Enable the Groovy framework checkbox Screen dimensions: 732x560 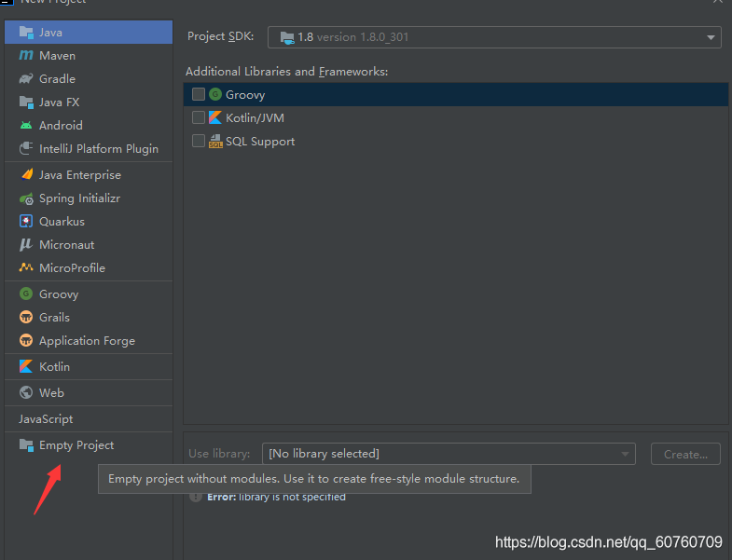click(x=199, y=94)
